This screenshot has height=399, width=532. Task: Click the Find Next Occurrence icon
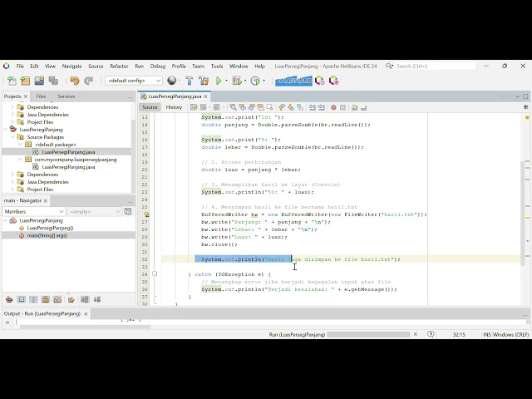[251, 107]
